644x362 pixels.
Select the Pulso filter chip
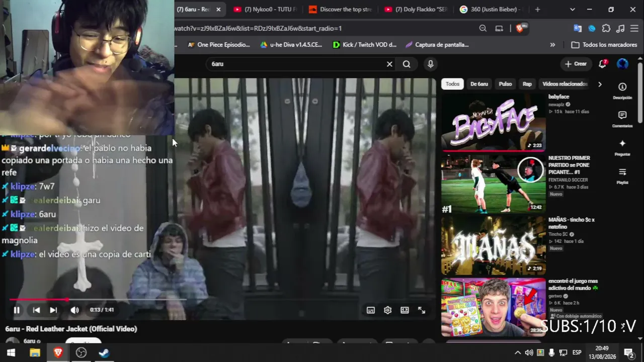(505, 84)
